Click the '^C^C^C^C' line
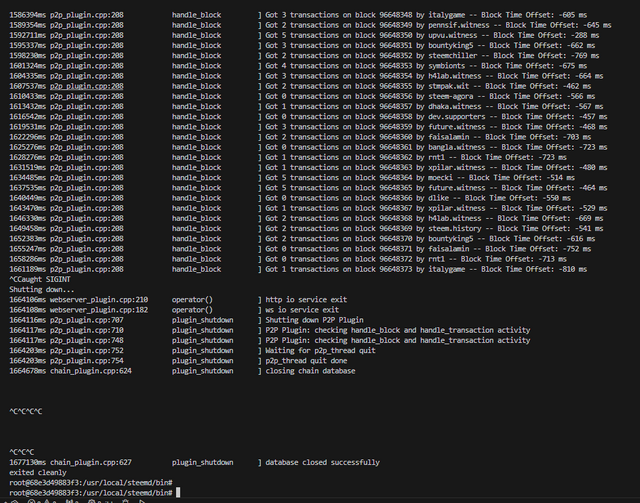Image resolution: width=640 pixels, height=503 pixels. click(26, 412)
